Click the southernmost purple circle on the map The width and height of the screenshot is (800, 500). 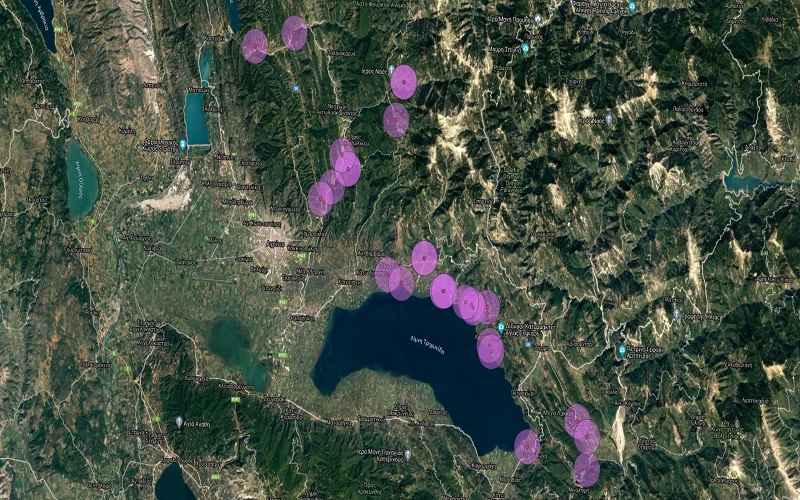tap(587, 470)
